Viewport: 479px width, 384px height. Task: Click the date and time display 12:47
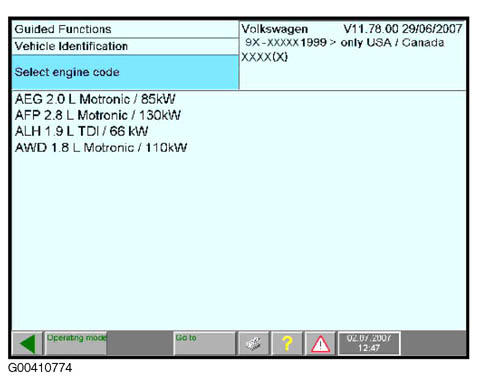[369, 343]
